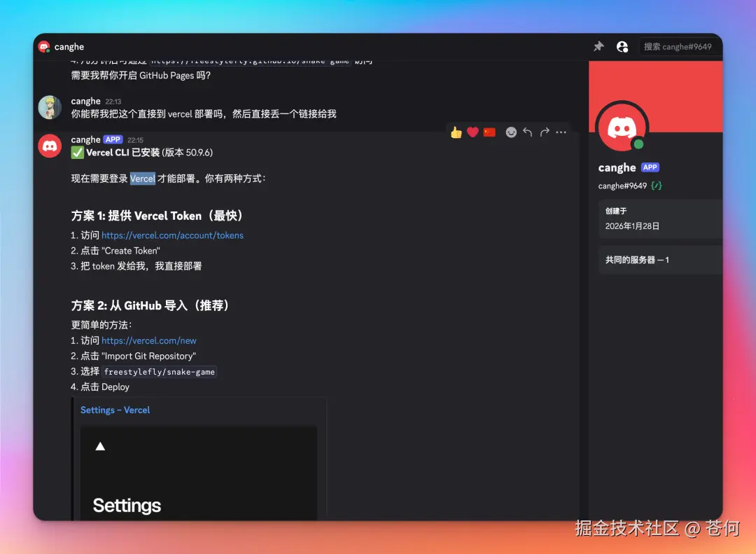This screenshot has height=554, width=756.
Task: Click the Settings – Vercel embed title
Action: coord(115,410)
